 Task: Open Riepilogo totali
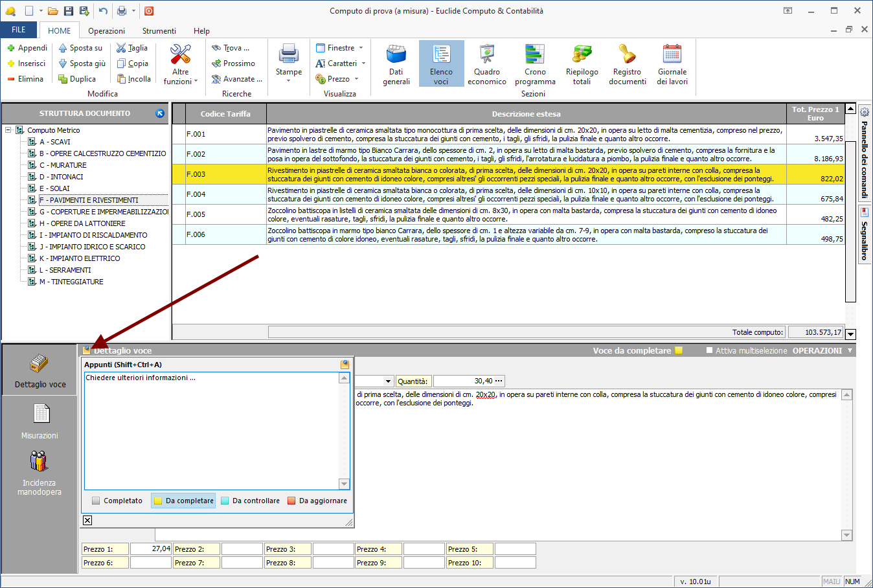[582, 64]
